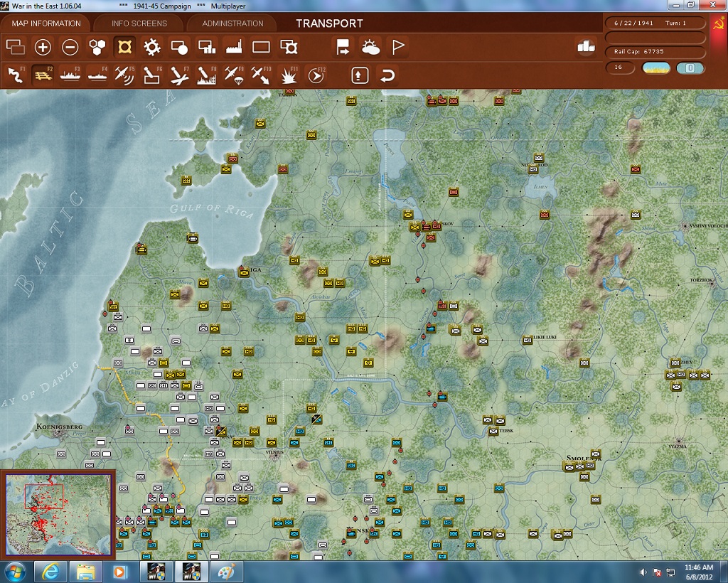Select Move mode (F1) wavy arrow icon
The width and height of the screenshot is (728, 583).
(16, 75)
